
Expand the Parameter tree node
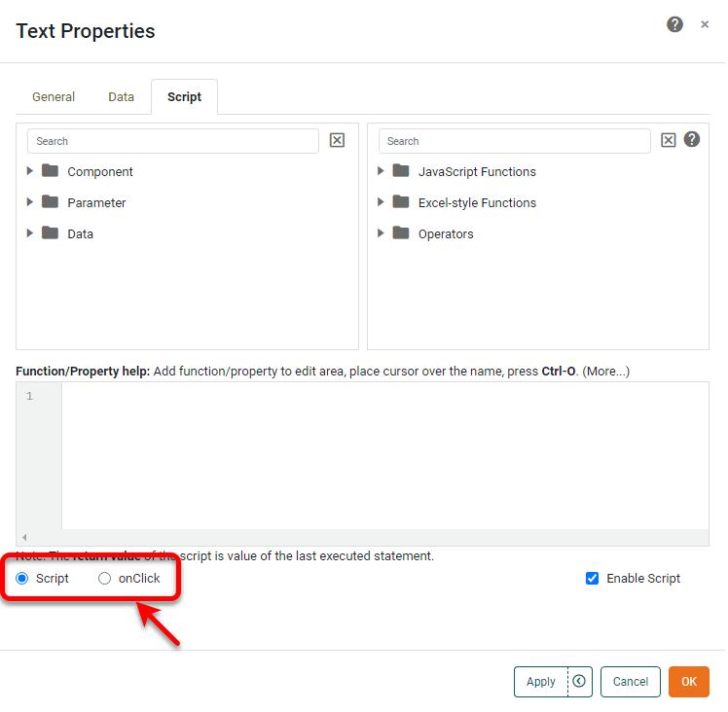(30, 202)
